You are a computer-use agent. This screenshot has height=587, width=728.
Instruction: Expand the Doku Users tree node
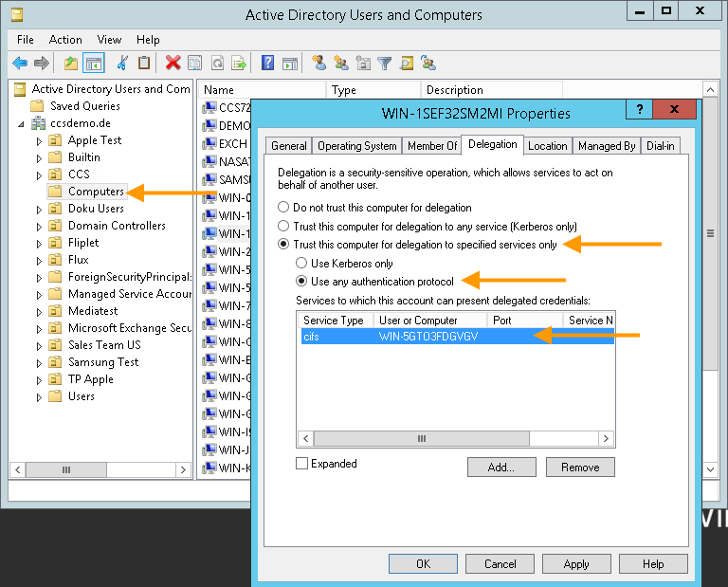click(39, 210)
